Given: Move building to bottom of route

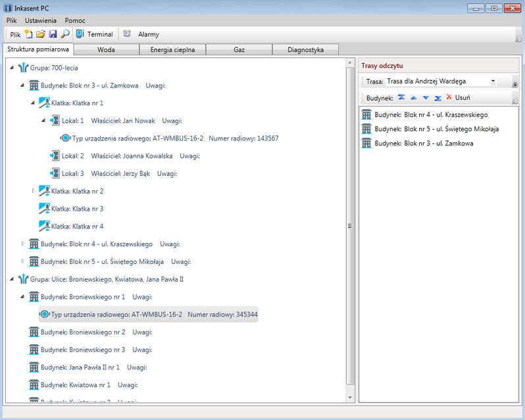Looking at the screenshot, I should (x=438, y=97).
